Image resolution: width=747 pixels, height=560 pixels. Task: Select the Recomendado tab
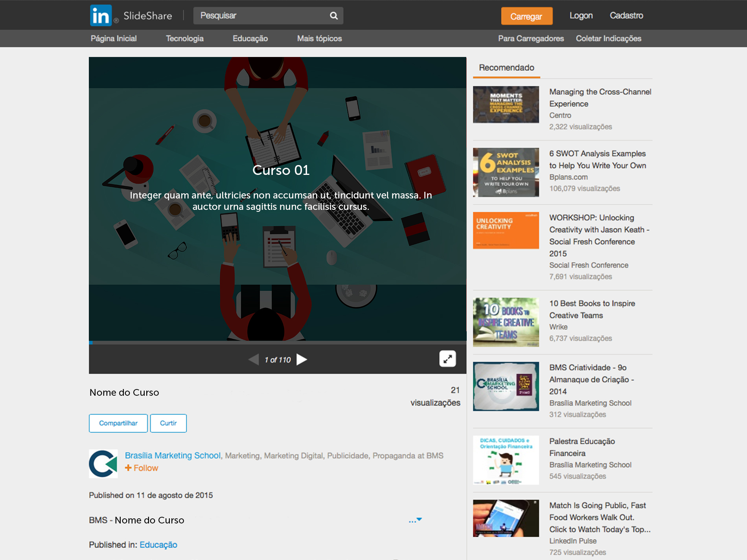[506, 68]
